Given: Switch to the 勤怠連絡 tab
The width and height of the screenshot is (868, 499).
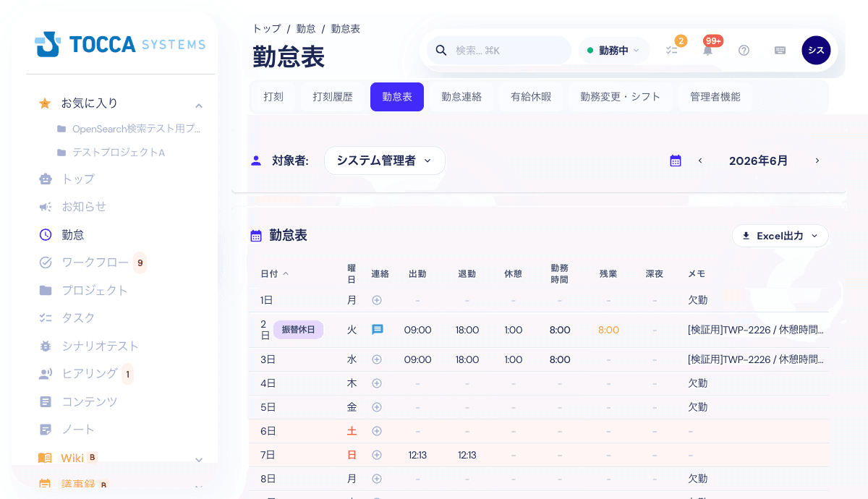Looking at the screenshot, I should click(461, 97).
